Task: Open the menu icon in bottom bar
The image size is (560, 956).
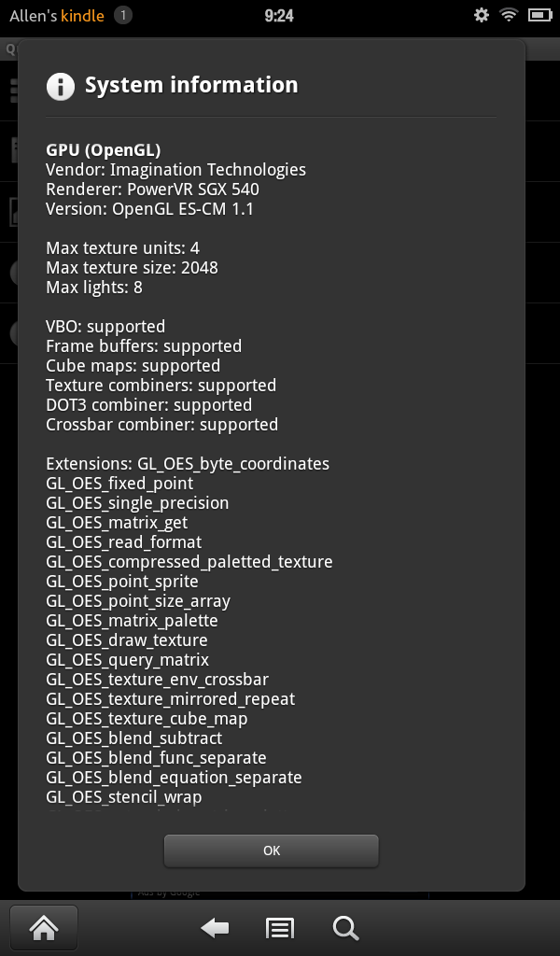Action: point(280,929)
